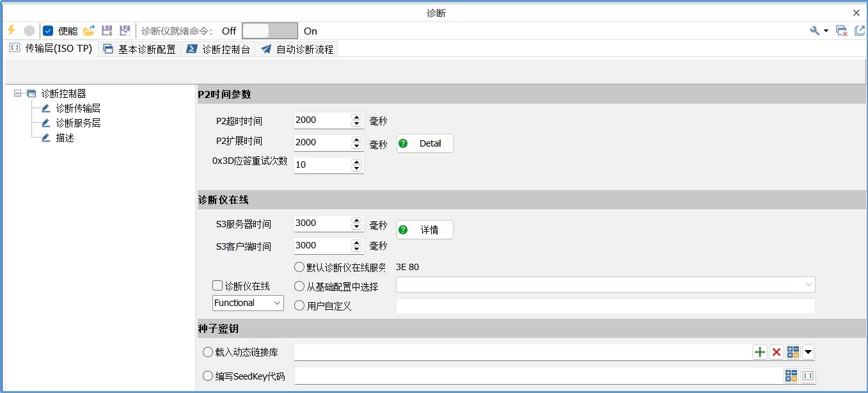The width and height of the screenshot is (868, 393).
Task: Click the pop-out window icon
Action: [x=859, y=31]
